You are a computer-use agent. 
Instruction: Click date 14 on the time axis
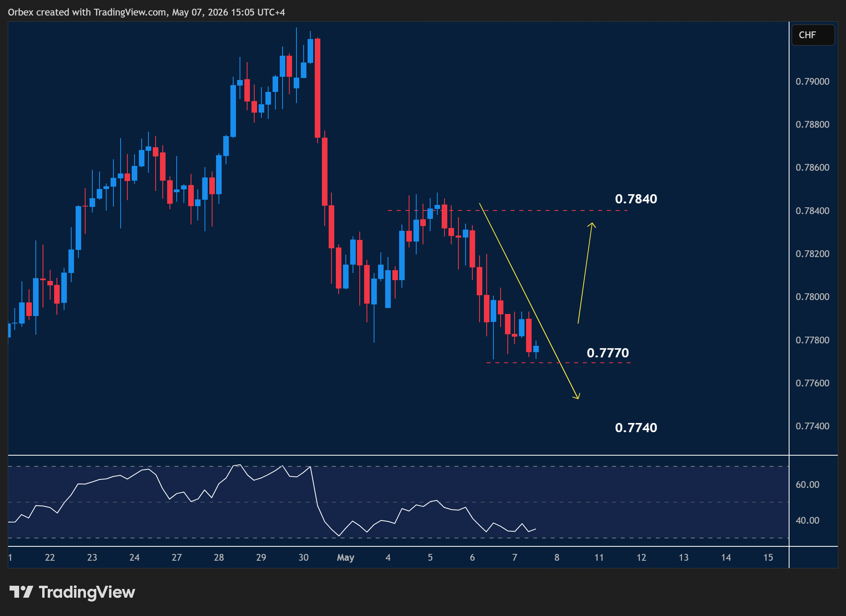pyautogui.click(x=726, y=558)
